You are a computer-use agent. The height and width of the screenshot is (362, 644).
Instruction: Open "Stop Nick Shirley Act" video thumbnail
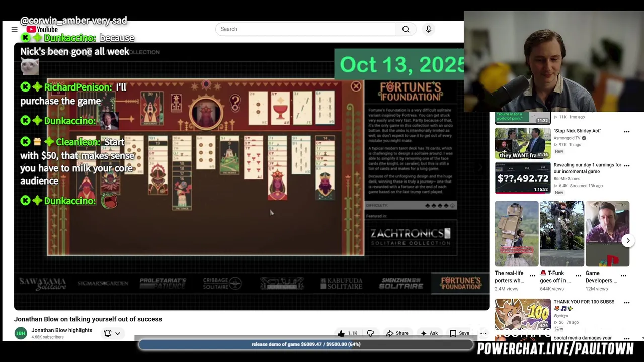(522, 143)
